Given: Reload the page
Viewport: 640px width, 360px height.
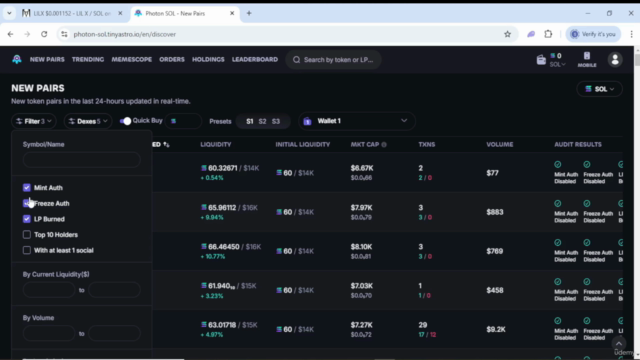Looking at the screenshot, I should (x=44, y=34).
